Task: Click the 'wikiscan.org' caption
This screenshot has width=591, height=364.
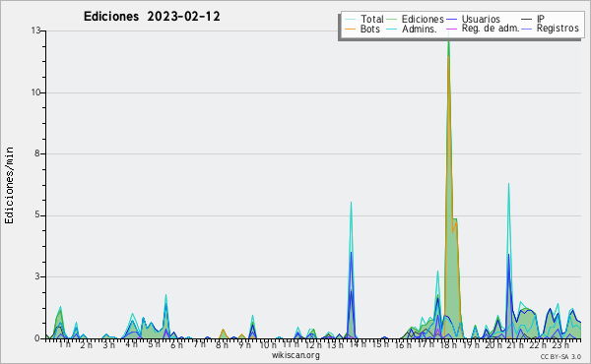Action: pos(295,355)
